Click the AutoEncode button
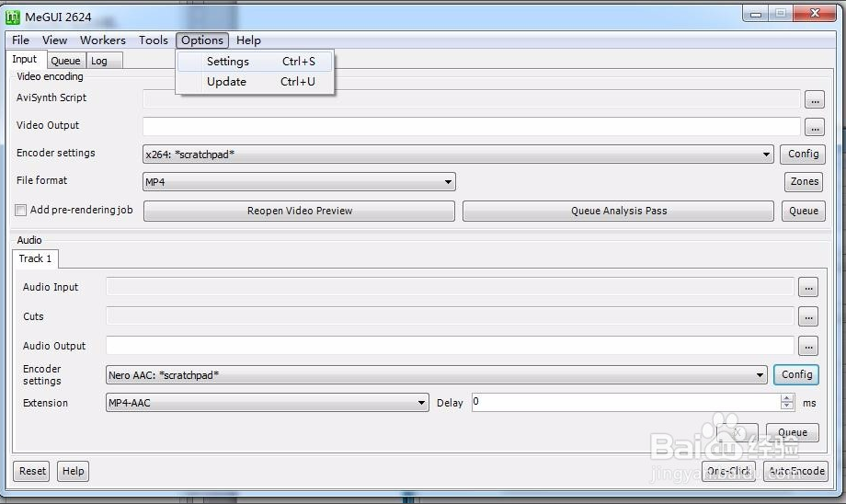Screen dimensions: 846x504 pos(796,471)
